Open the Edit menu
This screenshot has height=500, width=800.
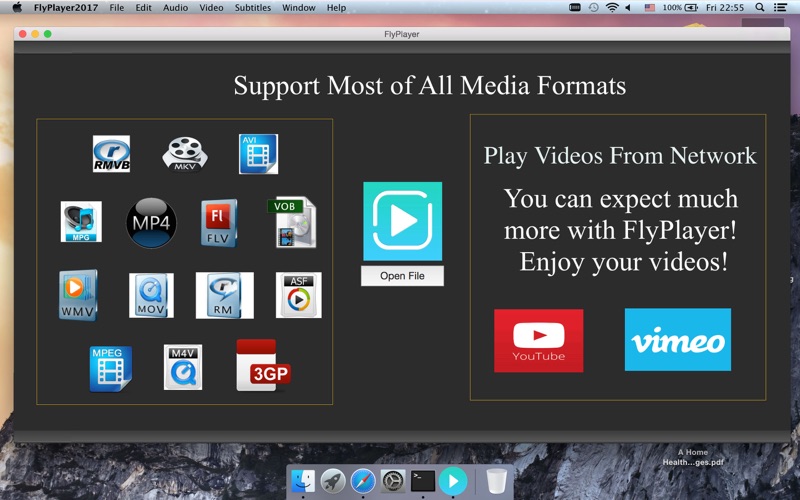(143, 8)
